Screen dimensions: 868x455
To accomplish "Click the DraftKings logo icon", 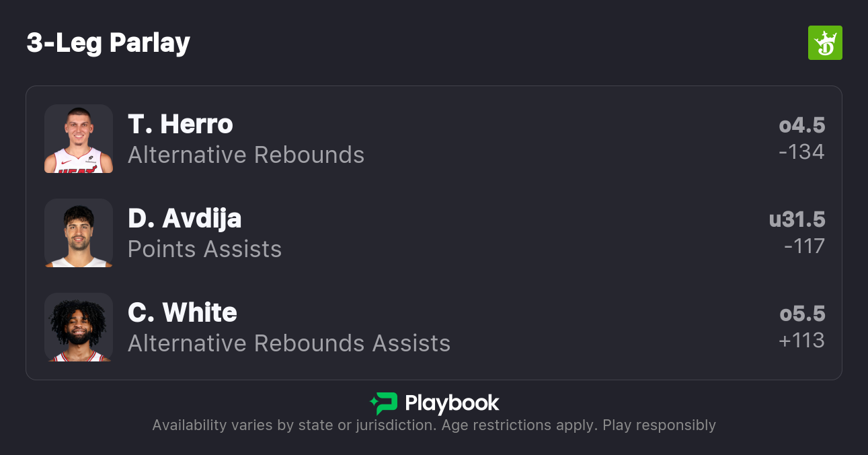I will (824, 43).
